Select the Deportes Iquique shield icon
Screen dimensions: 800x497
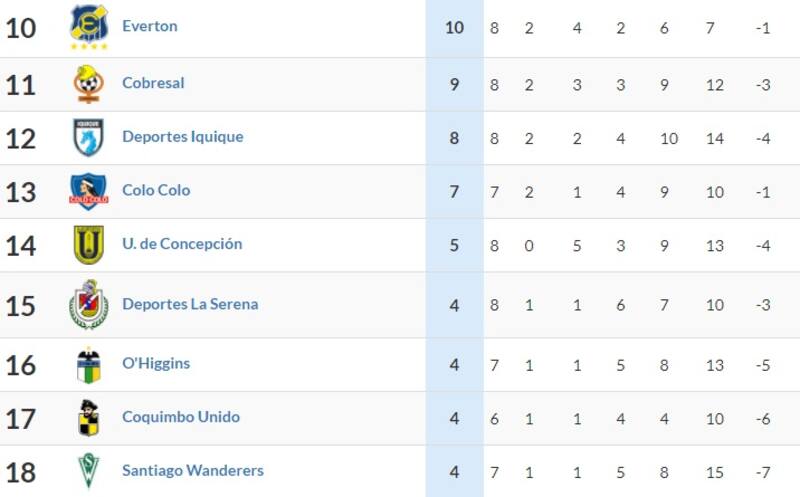pos(89,137)
